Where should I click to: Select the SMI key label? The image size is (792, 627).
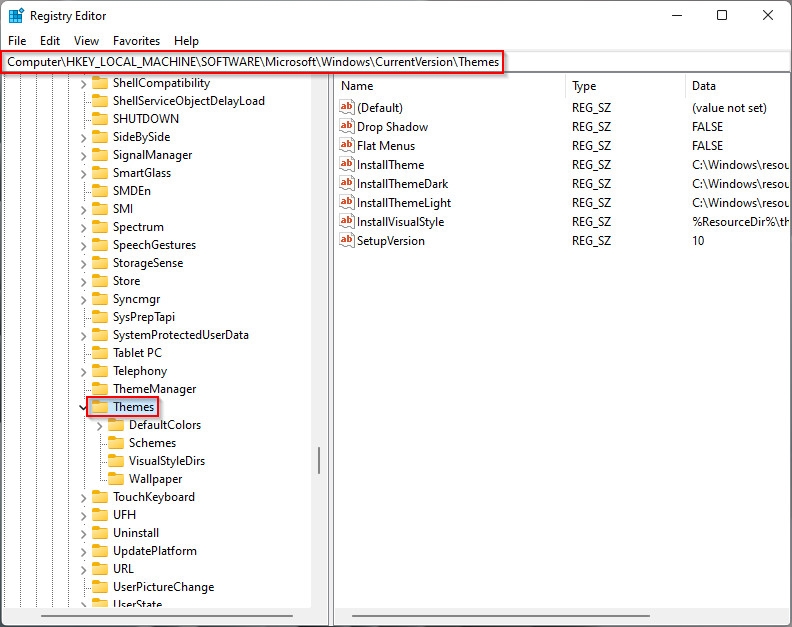click(x=123, y=209)
